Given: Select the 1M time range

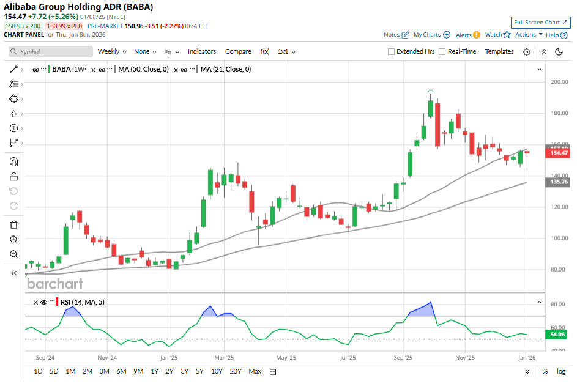Looking at the screenshot, I should (70, 371).
